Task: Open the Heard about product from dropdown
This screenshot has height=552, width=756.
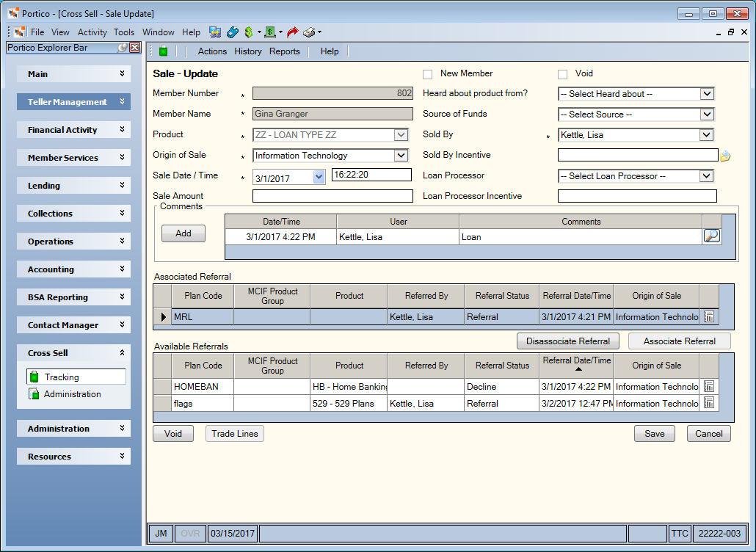Action: tap(707, 93)
